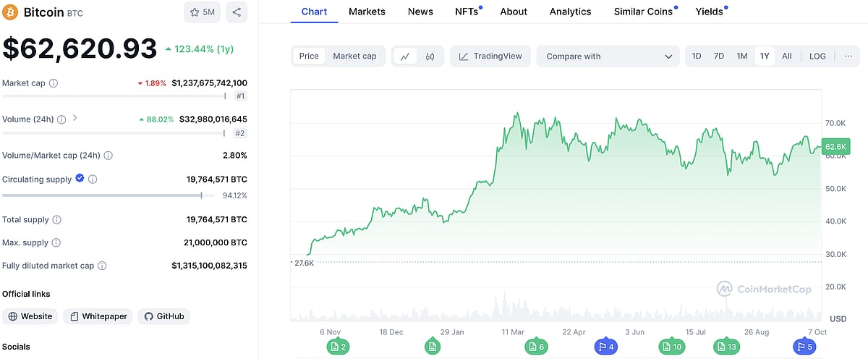Open news marker with 13 events
Image resolution: width=868 pixels, height=359 pixels.
click(x=726, y=347)
